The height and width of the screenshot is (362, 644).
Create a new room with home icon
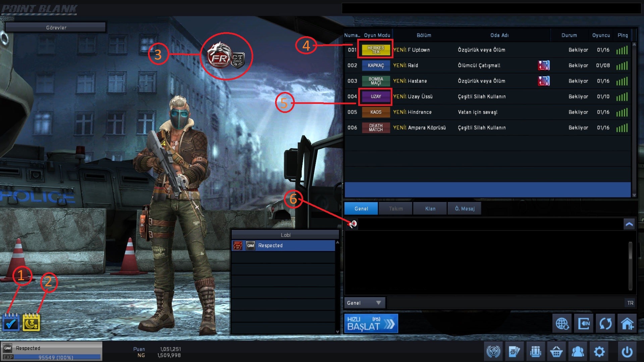(627, 323)
